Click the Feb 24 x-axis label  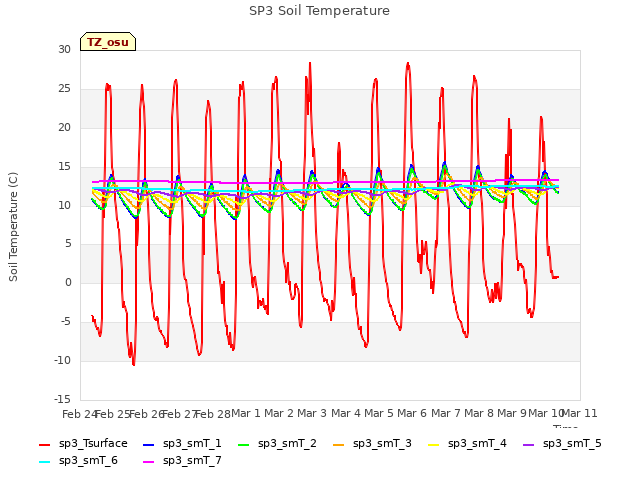[x=79, y=414]
